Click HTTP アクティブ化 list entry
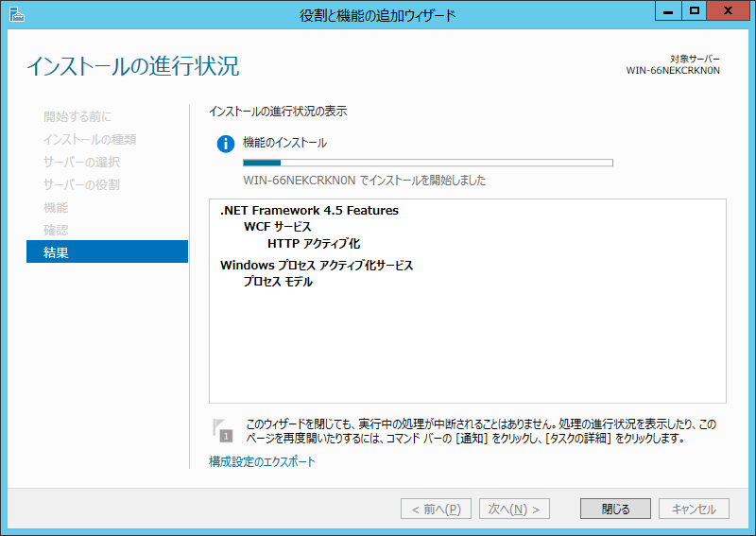 314,244
